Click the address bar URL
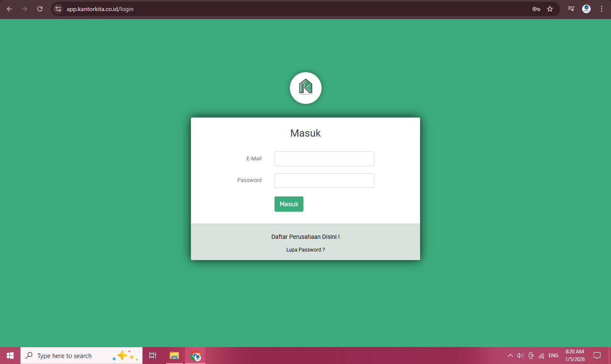 [100, 9]
